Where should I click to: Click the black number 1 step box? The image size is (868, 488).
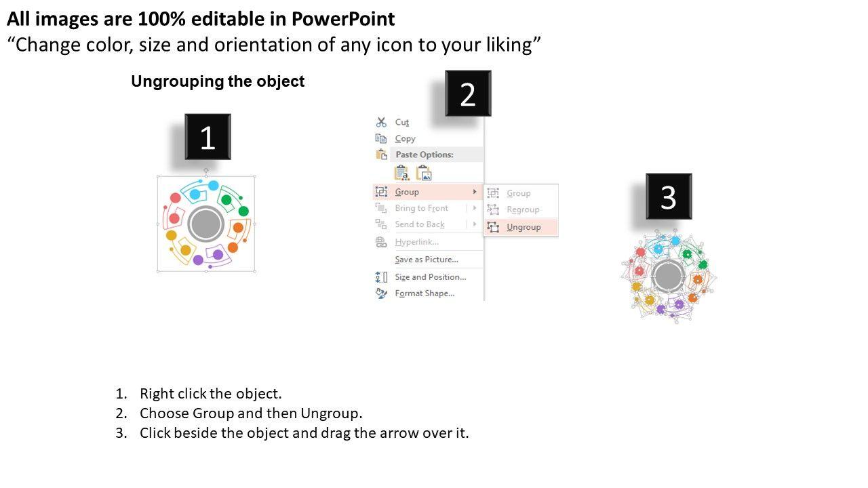[x=208, y=137]
